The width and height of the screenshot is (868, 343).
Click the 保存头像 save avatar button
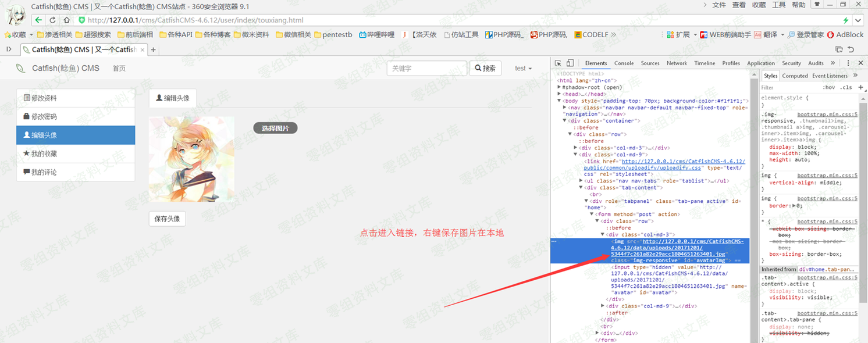[x=168, y=219]
